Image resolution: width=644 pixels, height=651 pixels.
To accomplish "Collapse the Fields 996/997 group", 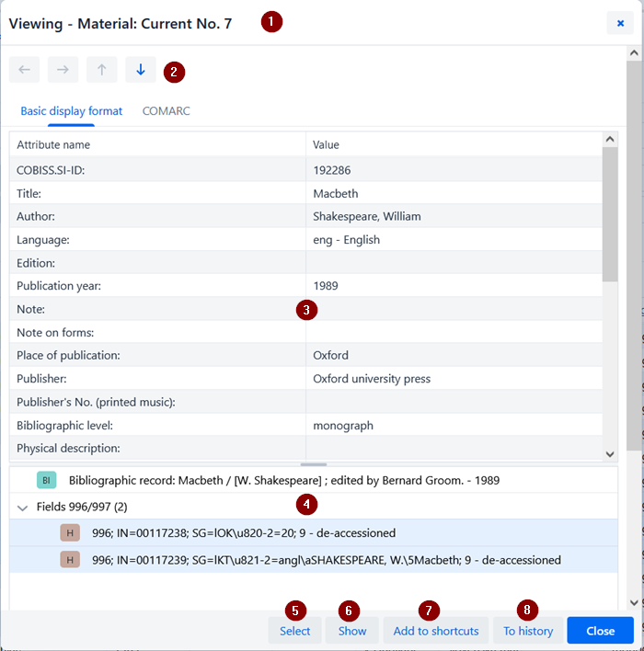I will point(22,507).
